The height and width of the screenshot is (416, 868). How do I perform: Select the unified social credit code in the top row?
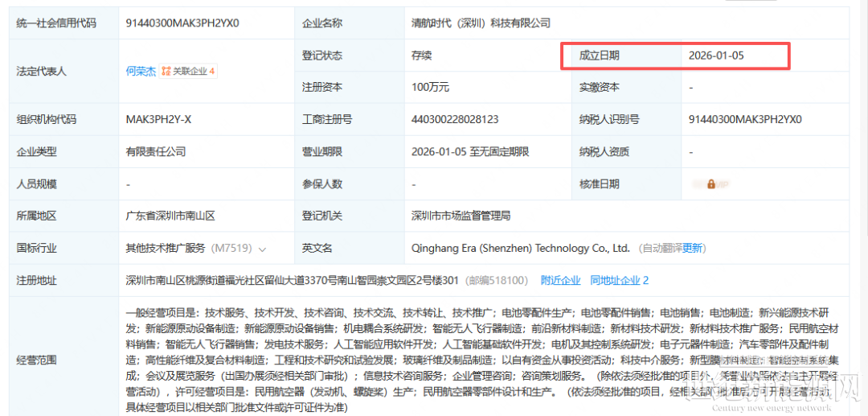click(x=182, y=23)
